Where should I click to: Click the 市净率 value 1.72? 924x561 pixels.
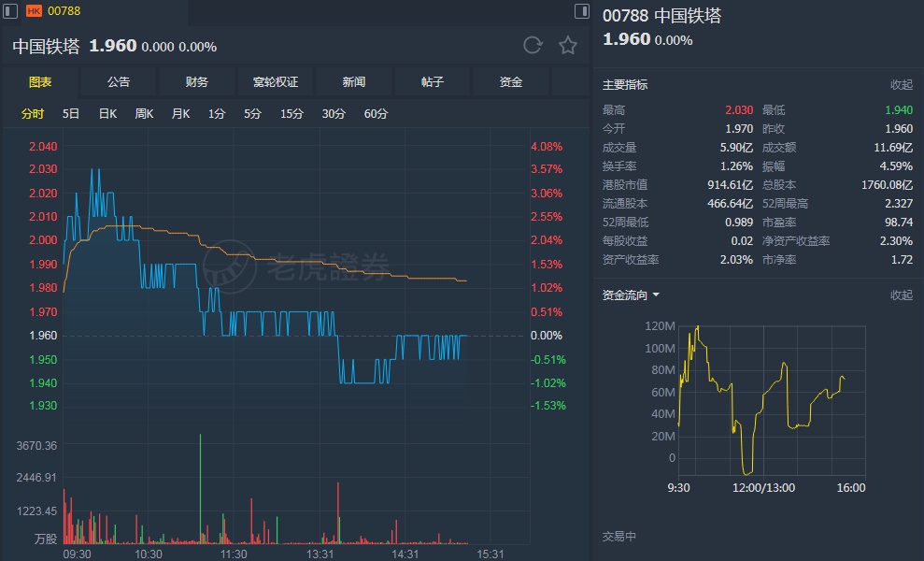click(x=902, y=260)
